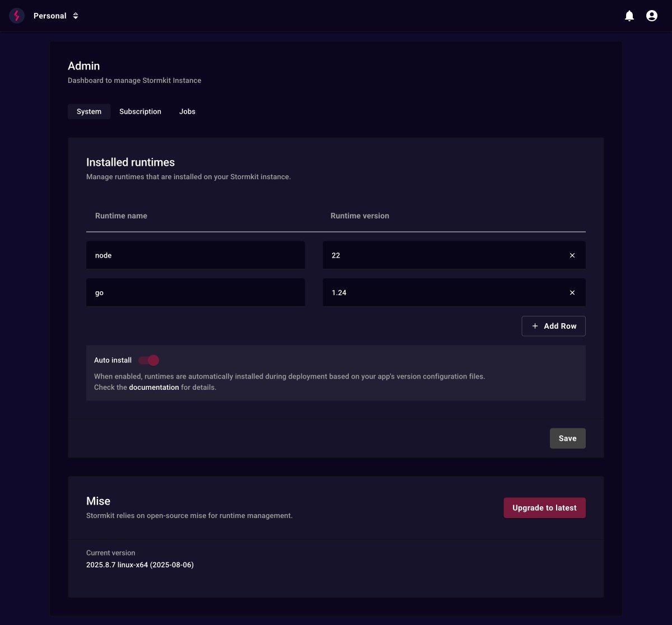Click the Runtime name column header
Viewport: 672px width, 625px height.
tap(121, 216)
